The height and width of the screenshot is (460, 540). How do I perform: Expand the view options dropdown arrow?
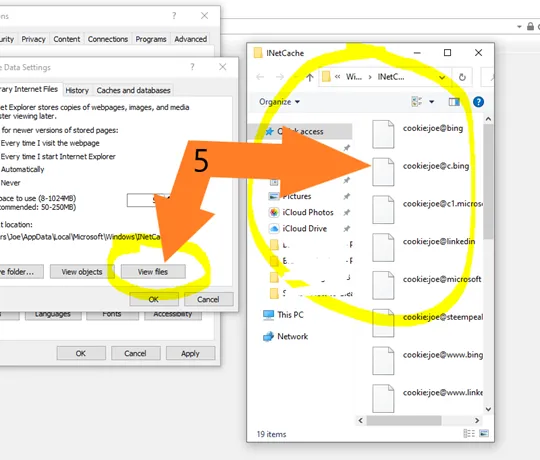pyautogui.click(x=431, y=102)
